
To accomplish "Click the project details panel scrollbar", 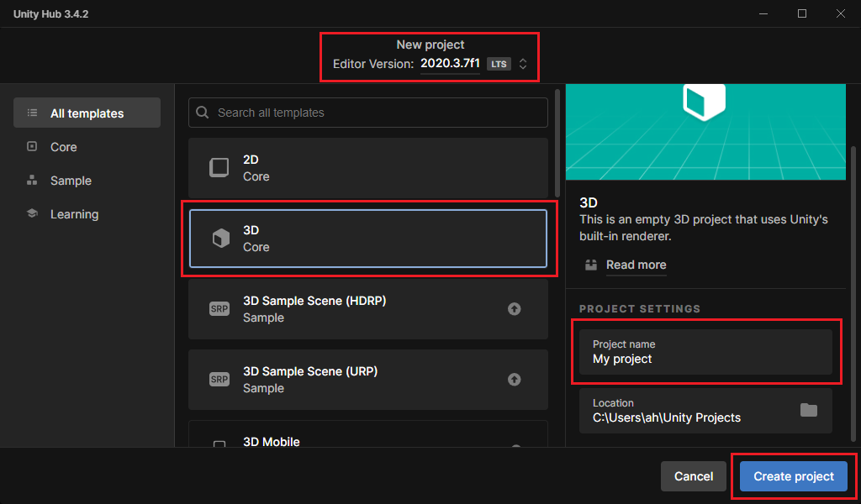I will (x=853, y=293).
